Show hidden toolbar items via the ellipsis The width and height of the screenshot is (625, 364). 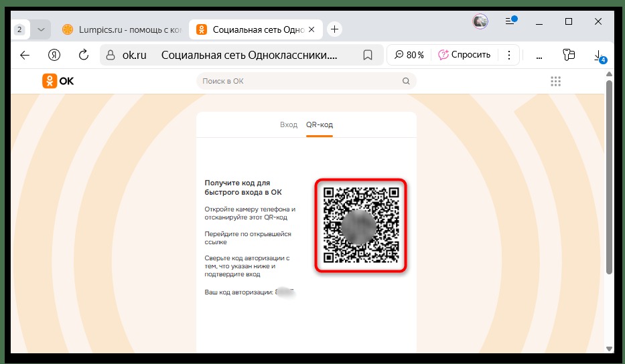[x=539, y=58]
